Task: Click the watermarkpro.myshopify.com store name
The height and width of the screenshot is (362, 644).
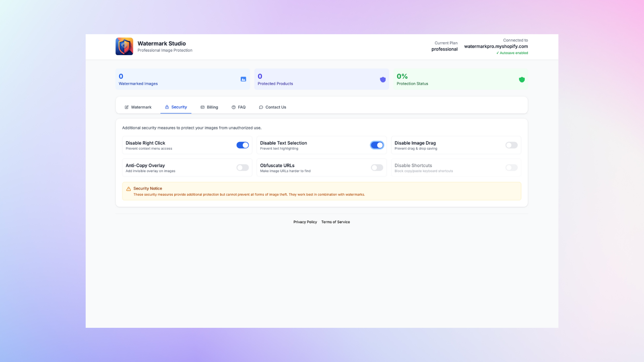Action: (496, 46)
